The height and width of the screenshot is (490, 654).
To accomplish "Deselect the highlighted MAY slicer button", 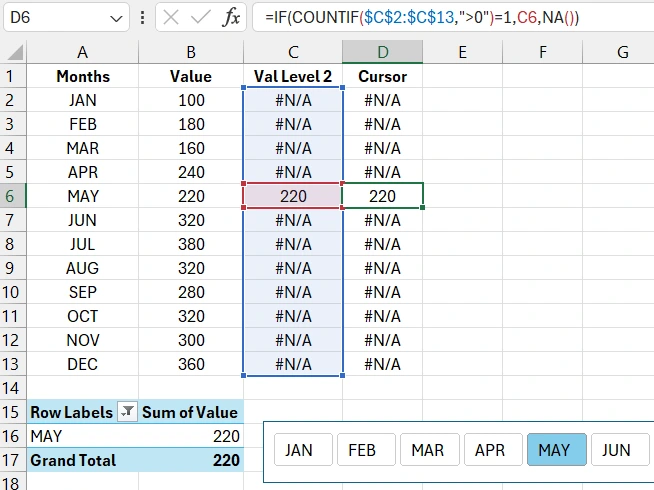I will [554, 450].
